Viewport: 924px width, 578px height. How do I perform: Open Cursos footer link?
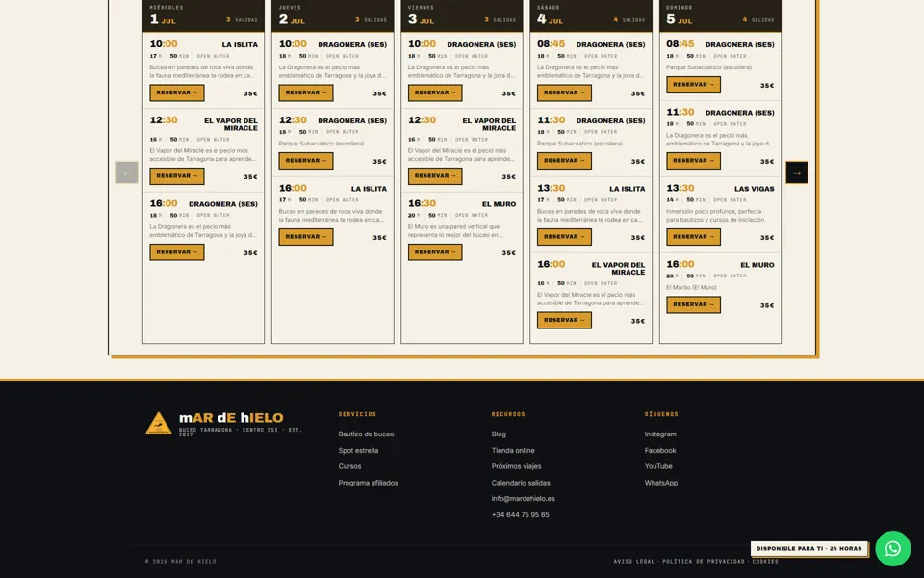point(349,466)
